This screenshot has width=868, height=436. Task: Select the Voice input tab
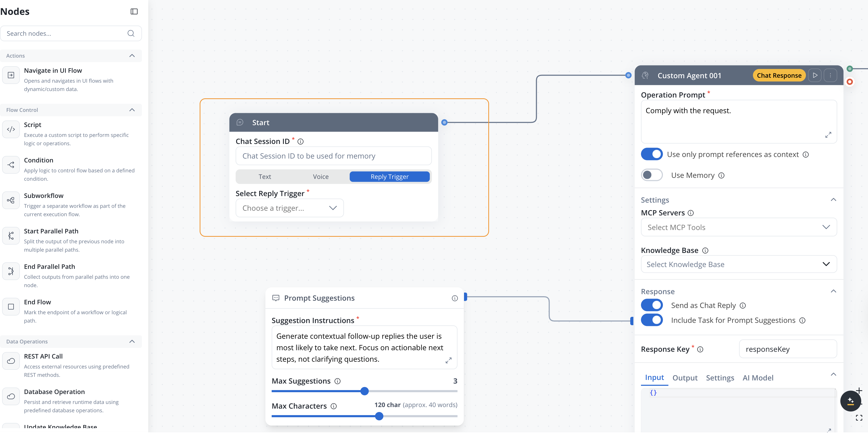coord(320,177)
